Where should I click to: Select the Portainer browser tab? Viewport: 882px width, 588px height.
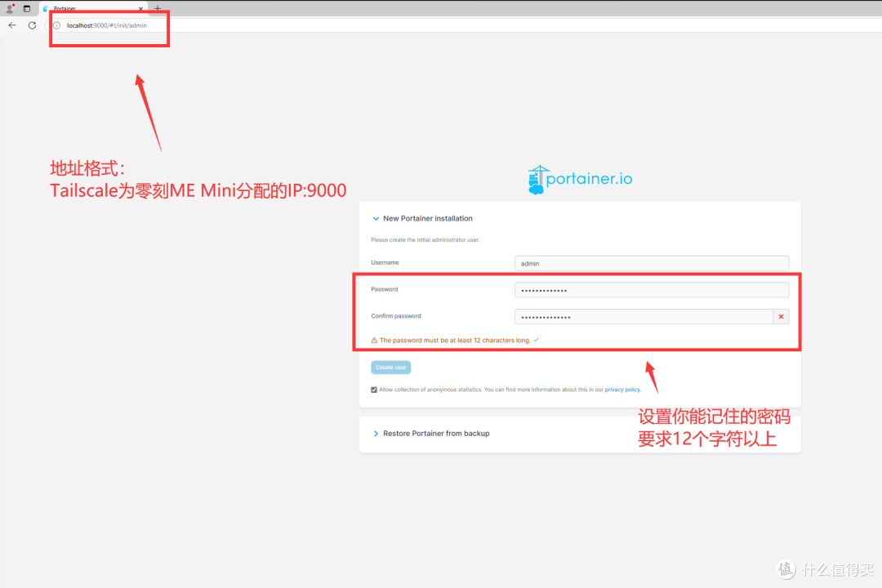pyautogui.click(x=93, y=8)
